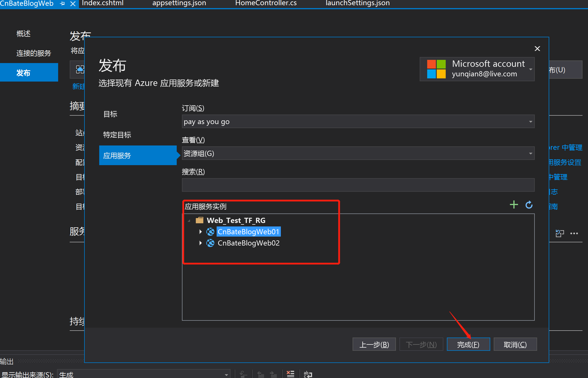Click green plus to create app service
The image size is (588, 378).
(x=514, y=205)
